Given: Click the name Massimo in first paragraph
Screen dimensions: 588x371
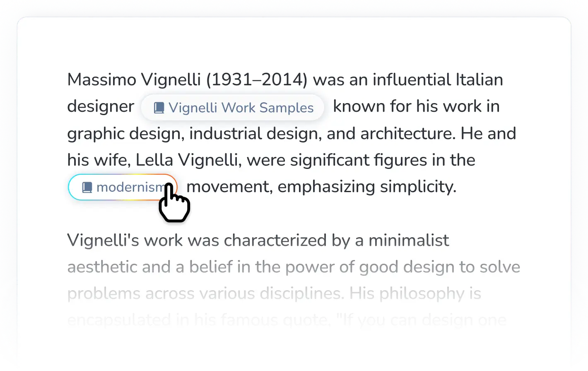Looking at the screenshot, I should [x=101, y=80].
